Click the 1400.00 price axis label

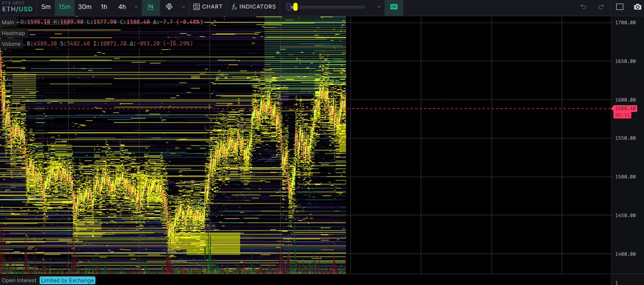click(625, 254)
